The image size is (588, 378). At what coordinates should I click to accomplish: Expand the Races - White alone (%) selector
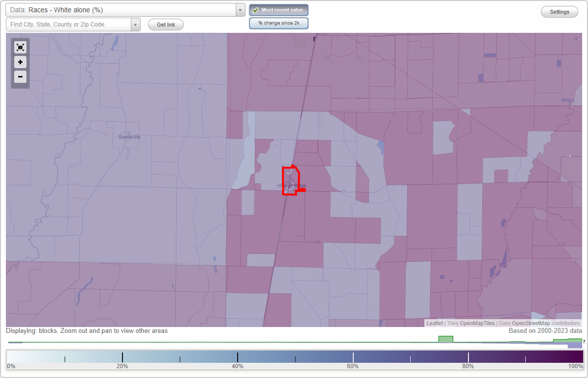[x=240, y=9]
